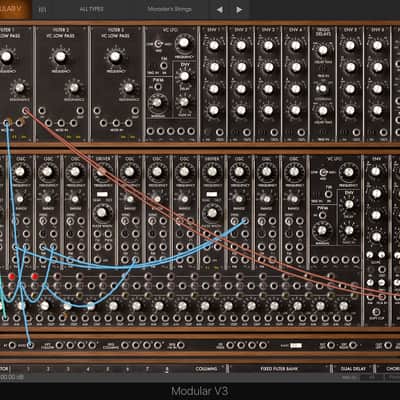
Task: Click Filter 1 output jack holding brown cable
Action: [25, 110]
